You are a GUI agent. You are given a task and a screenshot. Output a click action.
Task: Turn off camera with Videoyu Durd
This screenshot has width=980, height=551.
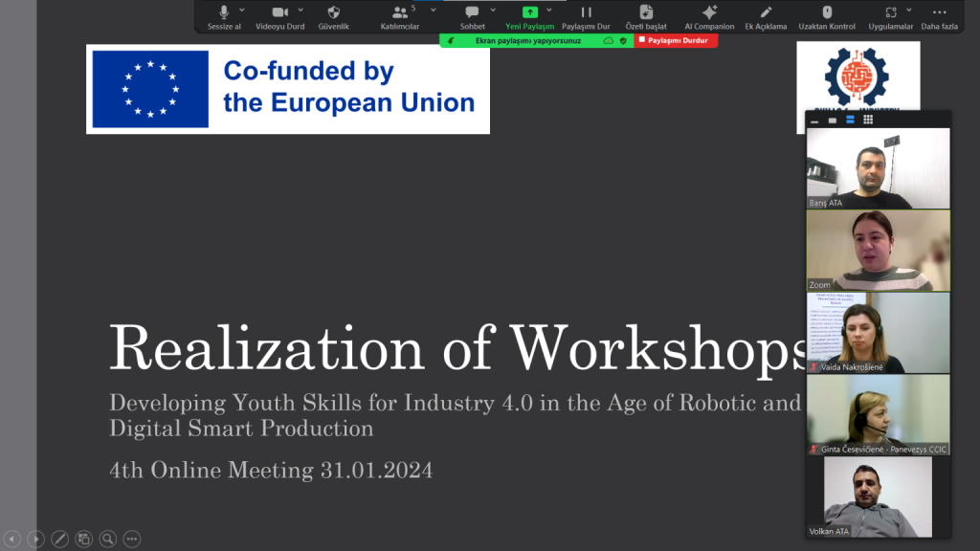click(x=279, y=12)
